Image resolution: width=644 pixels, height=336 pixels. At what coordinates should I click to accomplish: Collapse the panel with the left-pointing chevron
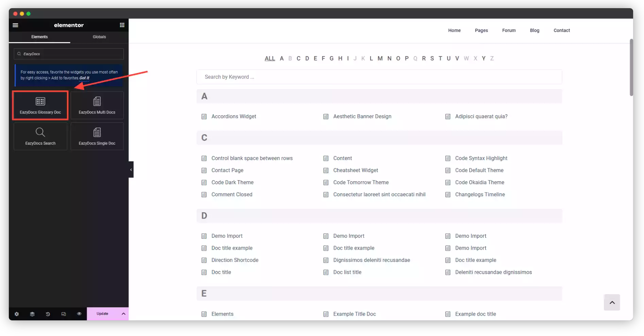coord(131,169)
